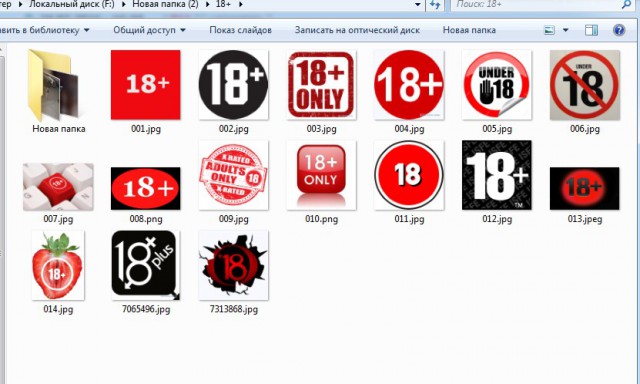Navigate to Новая папка (2) breadcrumb
The width and height of the screenshot is (640, 384).
(x=165, y=4)
